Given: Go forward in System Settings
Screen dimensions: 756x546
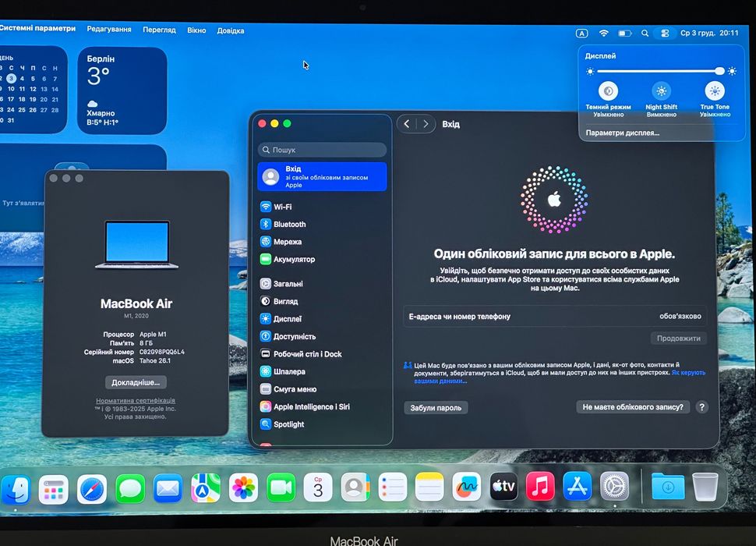Looking at the screenshot, I should pyautogui.click(x=426, y=124).
